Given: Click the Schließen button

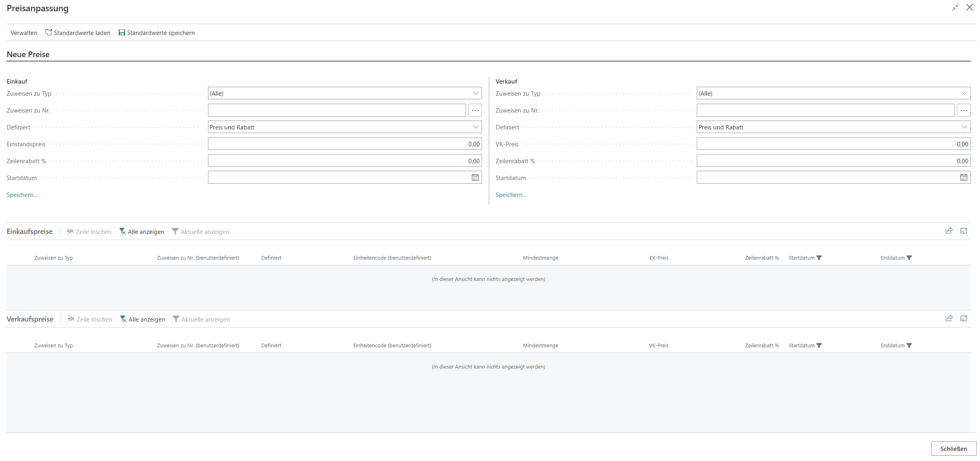Looking at the screenshot, I should [953, 449].
